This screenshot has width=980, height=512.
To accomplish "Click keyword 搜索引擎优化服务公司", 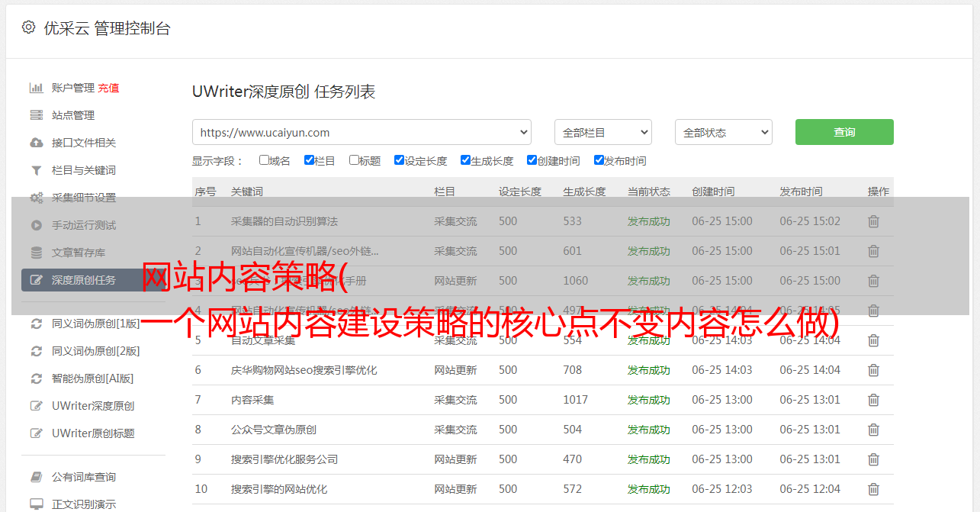I will pos(284,459).
